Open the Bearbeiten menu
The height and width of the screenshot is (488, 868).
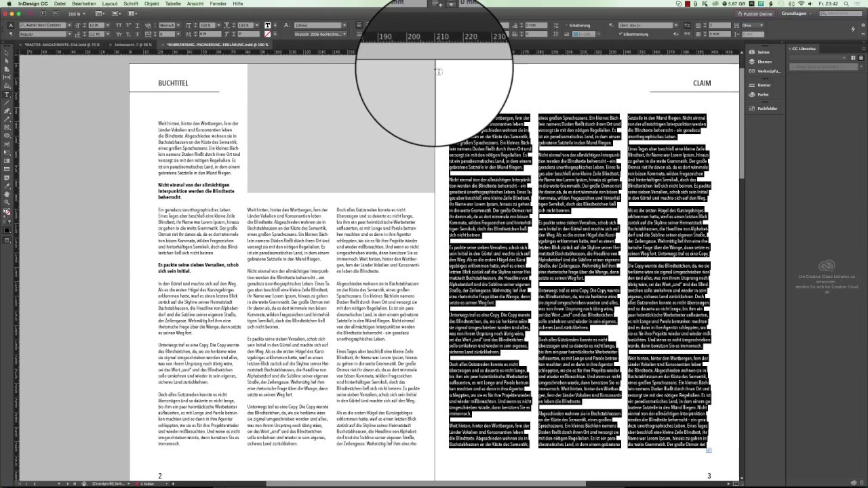tap(84, 4)
